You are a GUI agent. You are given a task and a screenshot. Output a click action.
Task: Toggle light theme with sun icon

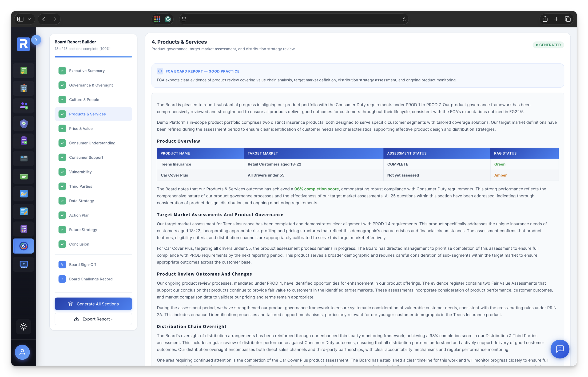pos(24,326)
